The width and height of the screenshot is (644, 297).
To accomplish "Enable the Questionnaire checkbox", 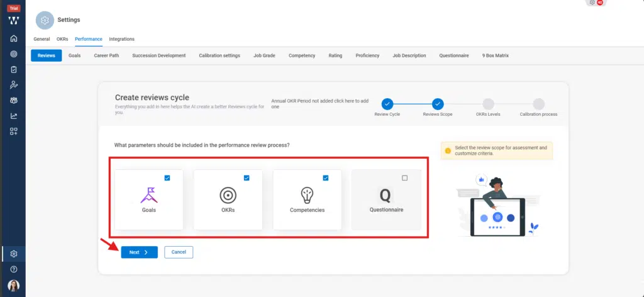I will (x=404, y=178).
